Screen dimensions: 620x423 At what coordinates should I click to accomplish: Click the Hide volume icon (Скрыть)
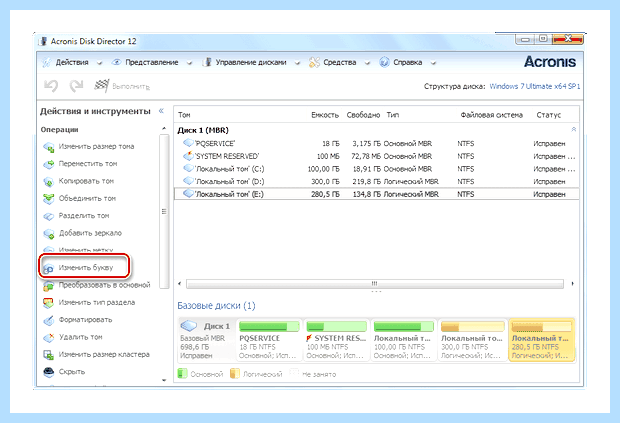[49, 372]
